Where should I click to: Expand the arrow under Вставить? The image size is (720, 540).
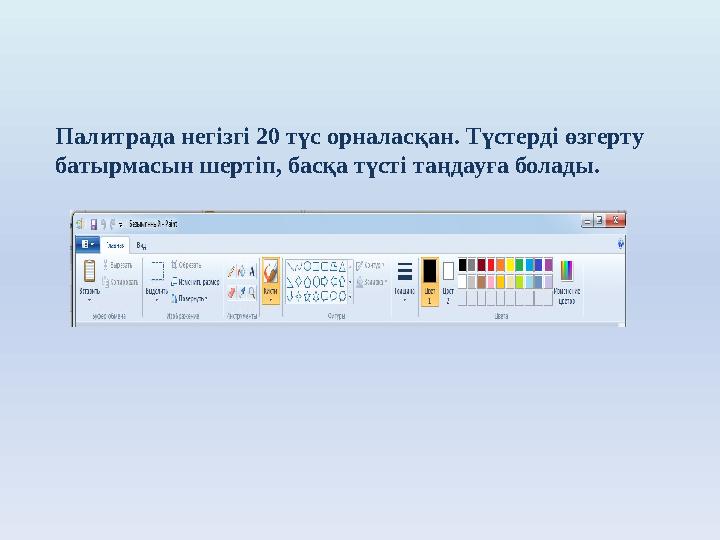tap(90, 300)
